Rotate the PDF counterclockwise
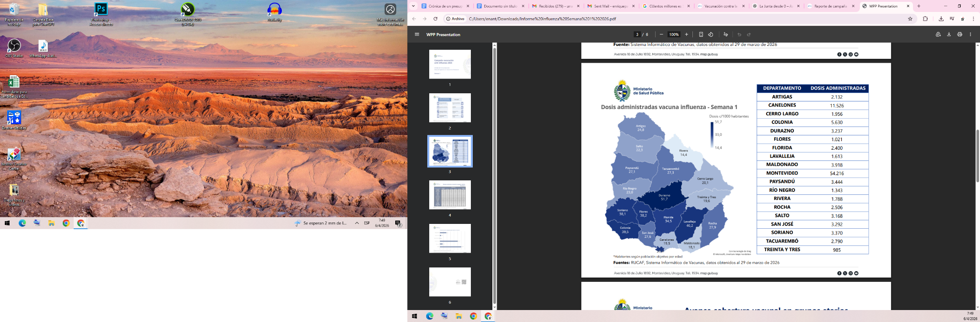This screenshot has height=322, width=980. click(x=711, y=34)
